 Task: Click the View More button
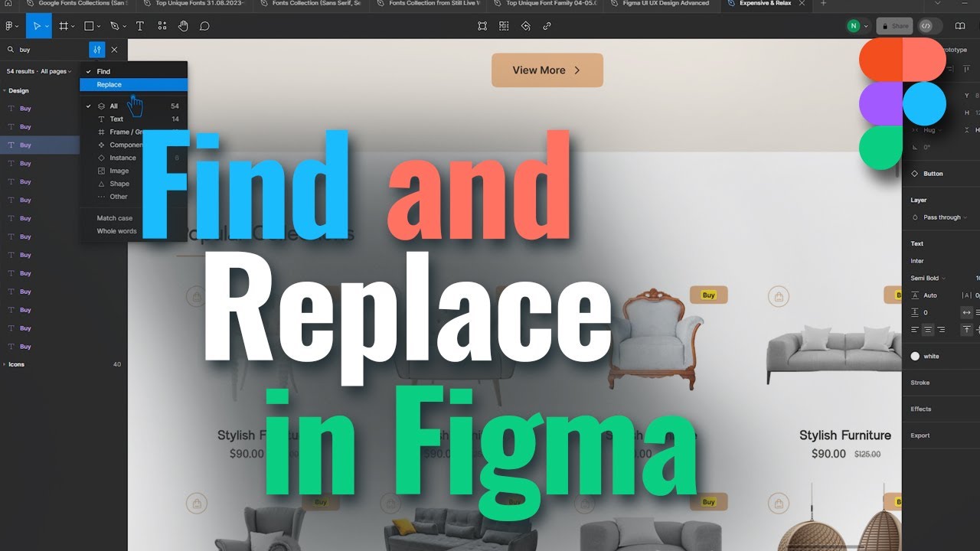[x=547, y=70]
